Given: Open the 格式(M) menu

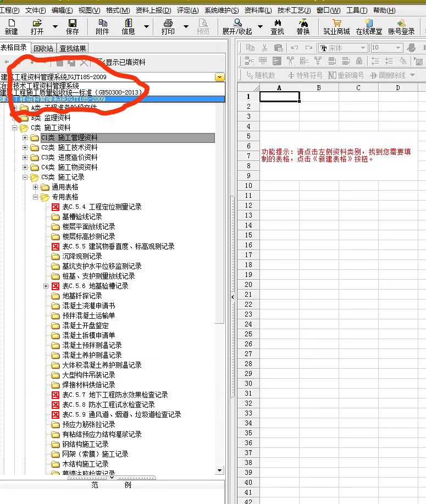Looking at the screenshot, I should pyautogui.click(x=118, y=10).
